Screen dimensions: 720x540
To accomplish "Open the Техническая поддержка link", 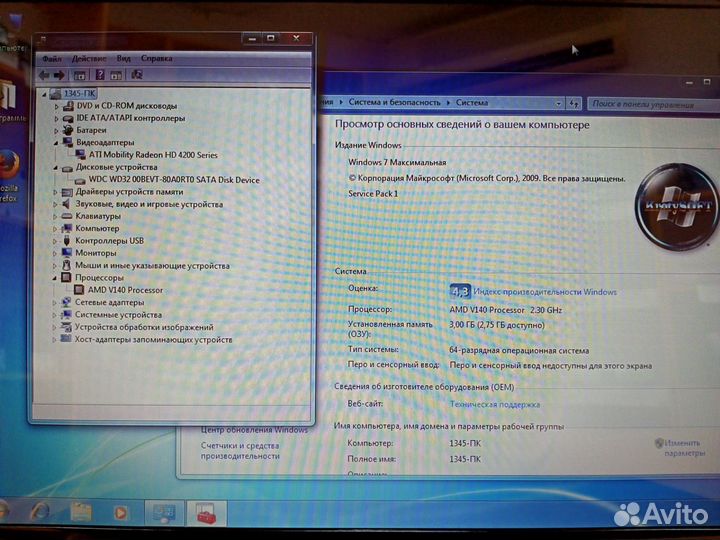I will coord(495,405).
